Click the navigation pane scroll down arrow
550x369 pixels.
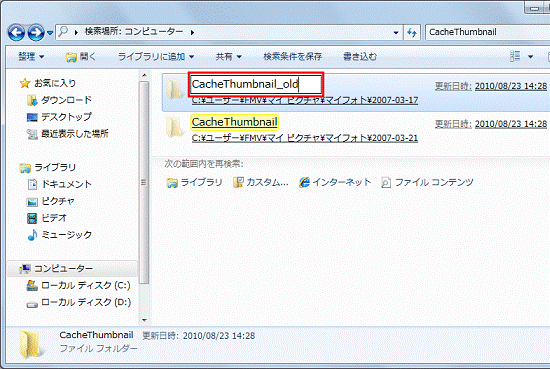click(x=144, y=320)
